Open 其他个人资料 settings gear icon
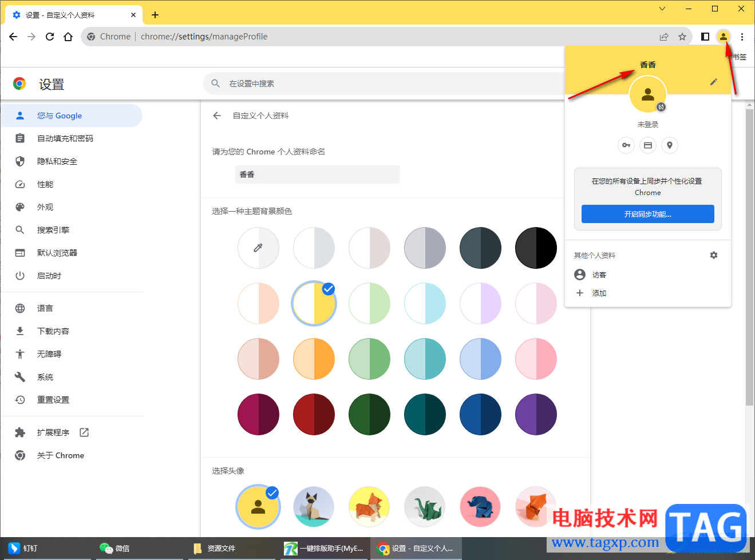755x560 pixels. click(x=713, y=255)
